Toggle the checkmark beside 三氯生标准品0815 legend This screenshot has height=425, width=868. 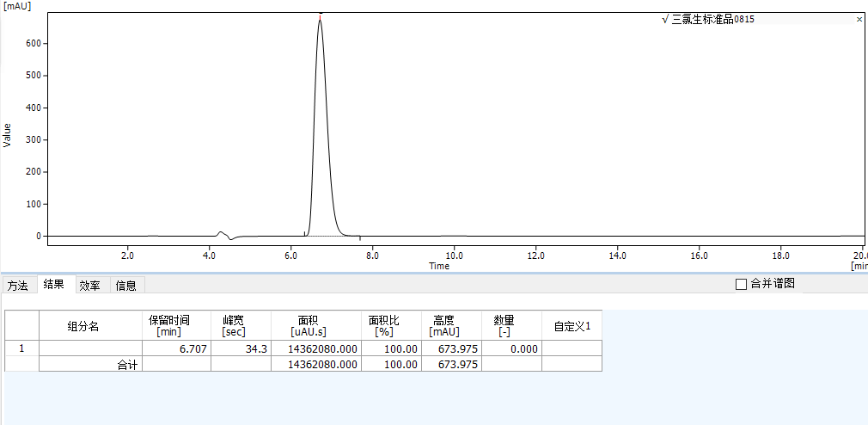[x=665, y=19]
